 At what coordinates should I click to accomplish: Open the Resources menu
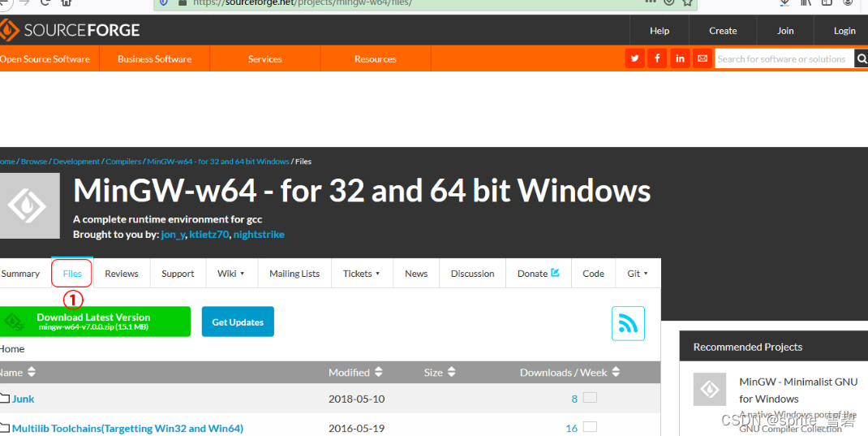pos(376,58)
